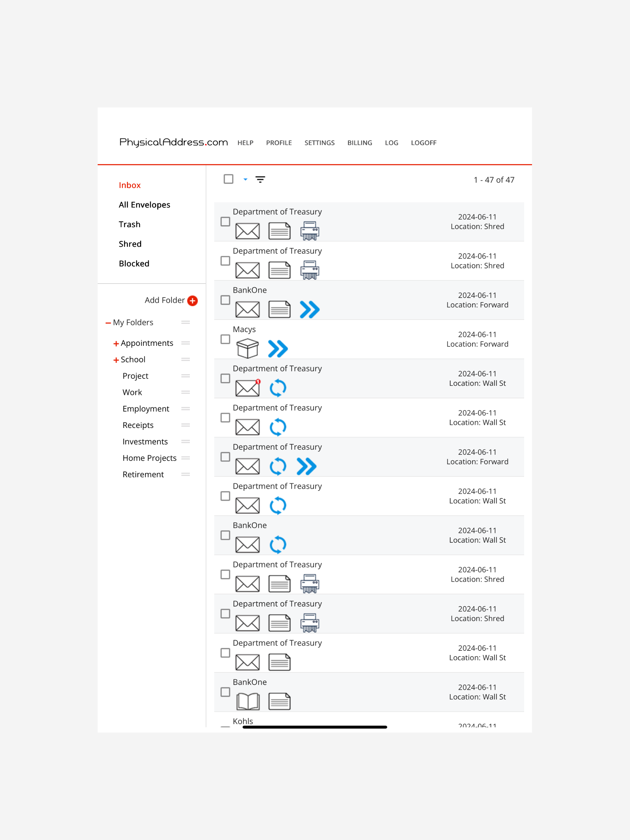630x840 pixels.
Task: Open the blue select-all dropdown arrow
Action: pos(245,179)
